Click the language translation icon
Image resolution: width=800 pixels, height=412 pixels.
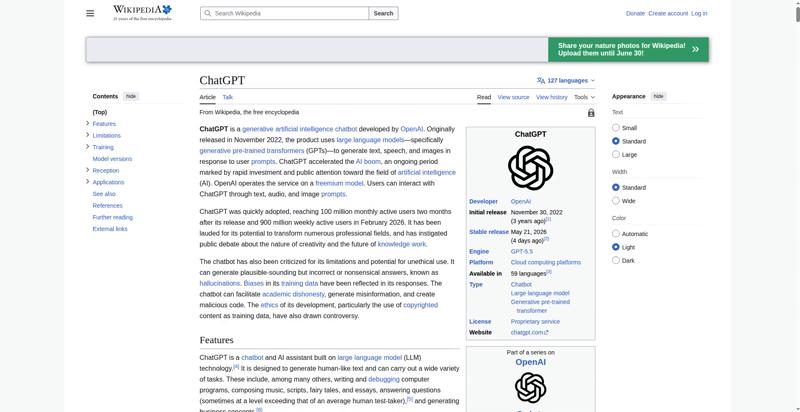click(x=541, y=81)
